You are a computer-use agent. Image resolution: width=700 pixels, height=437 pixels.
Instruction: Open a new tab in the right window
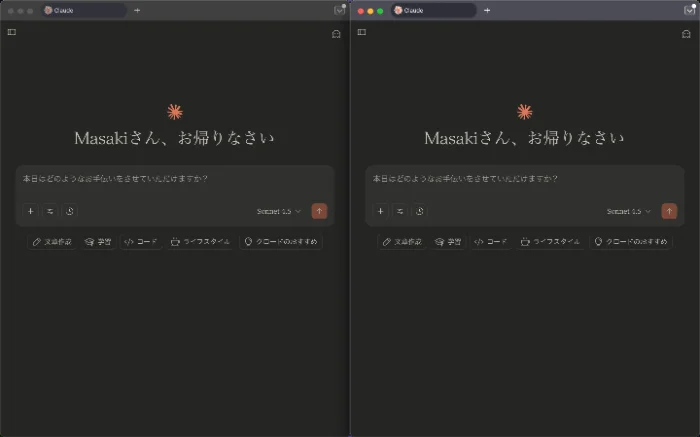point(487,10)
